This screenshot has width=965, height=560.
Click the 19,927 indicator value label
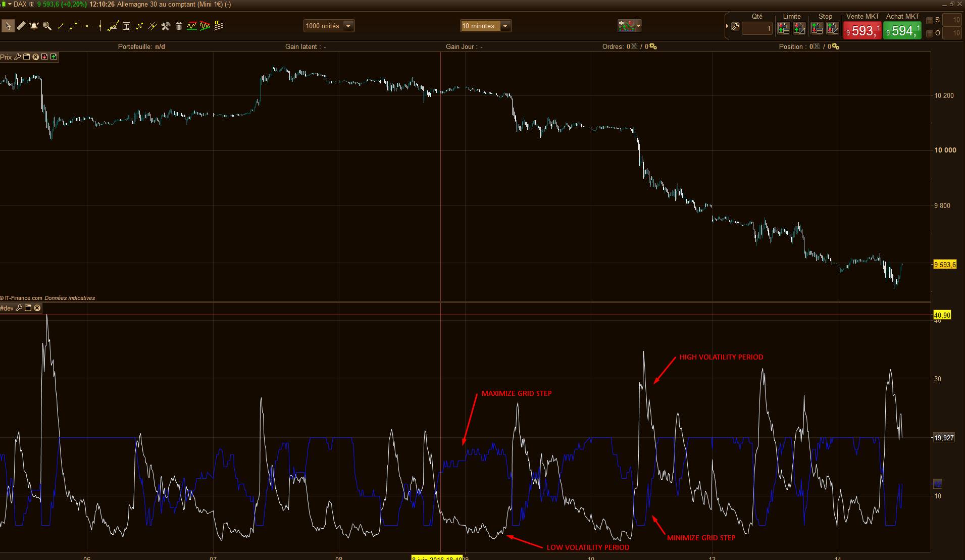[x=944, y=438]
